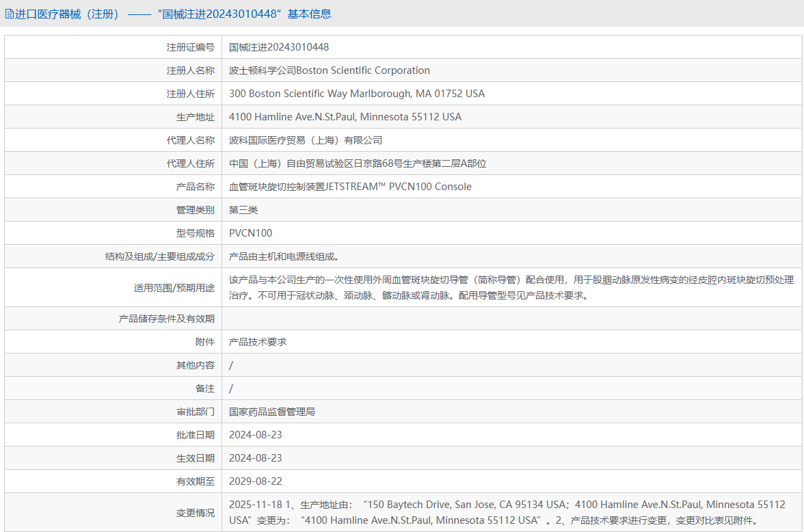This screenshot has height=532, width=804.
Task: Click the 批准日期 label
Action: pyautogui.click(x=196, y=435)
